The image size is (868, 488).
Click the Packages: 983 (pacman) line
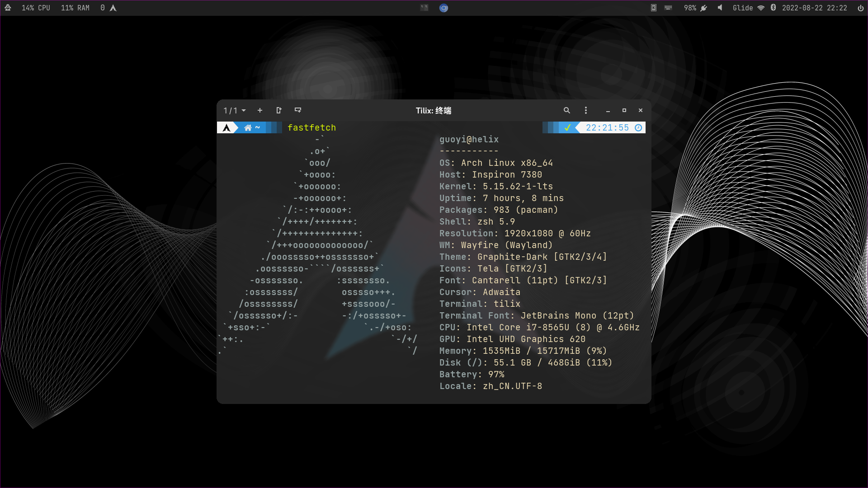(x=499, y=210)
